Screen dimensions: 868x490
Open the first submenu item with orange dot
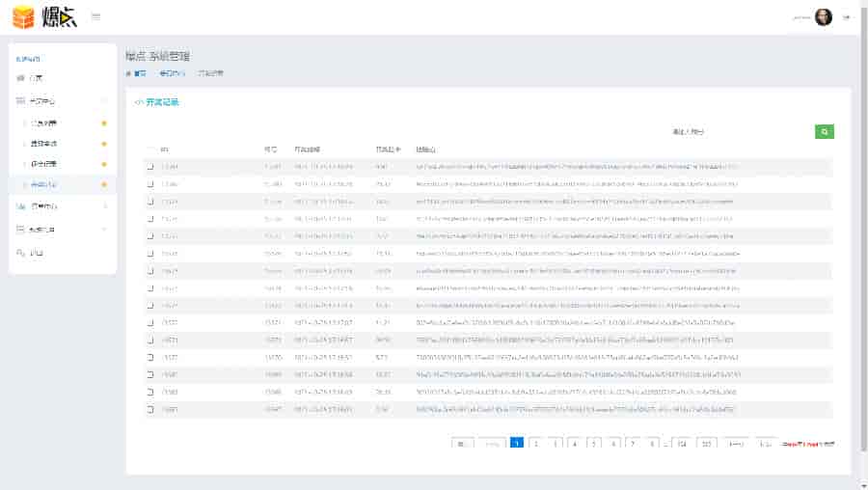click(x=44, y=123)
